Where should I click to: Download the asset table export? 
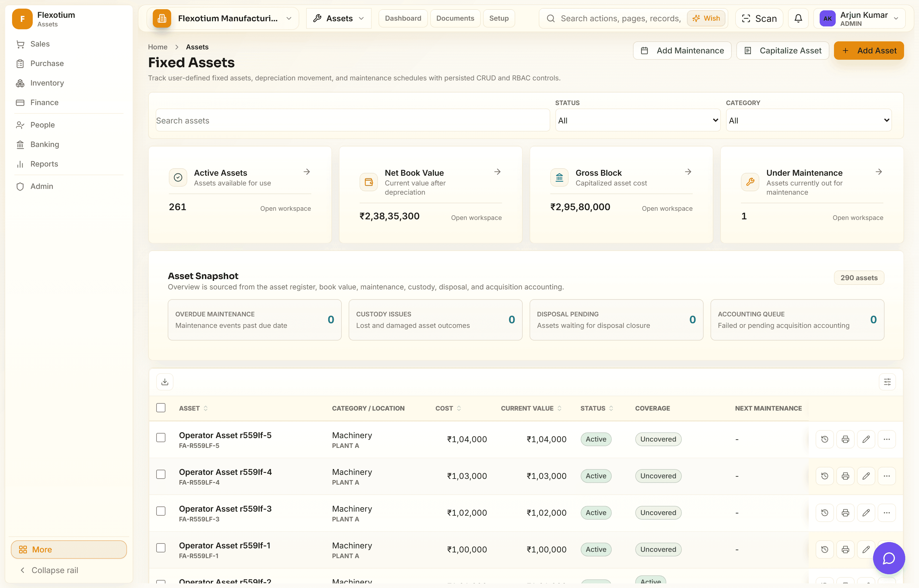[x=165, y=382]
